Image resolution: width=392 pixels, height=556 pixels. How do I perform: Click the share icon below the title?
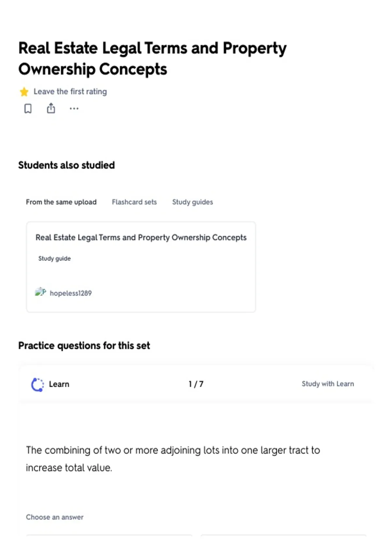[x=51, y=108]
